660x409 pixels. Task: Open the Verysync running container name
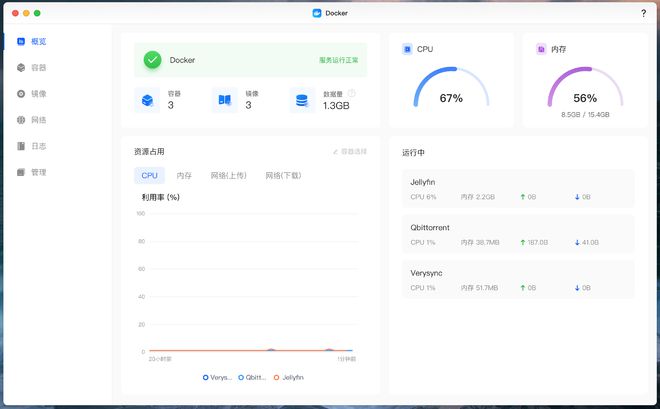tap(426, 273)
